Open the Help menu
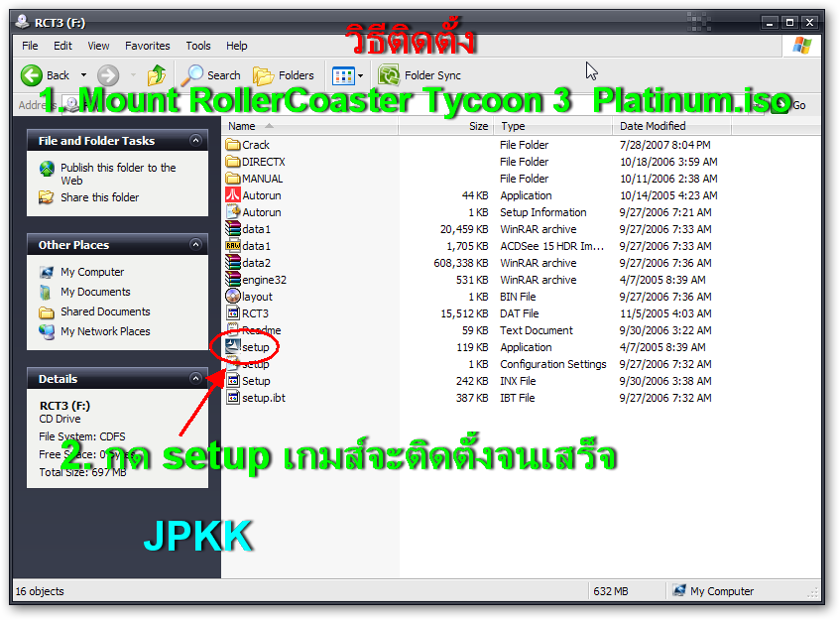Image resolution: width=840 pixels, height=620 pixels. (236, 46)
